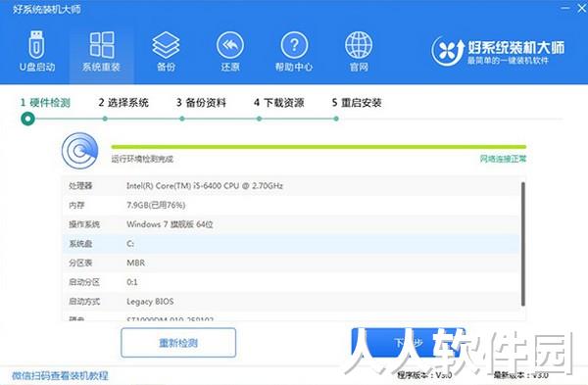Click the 最新版本 V3.0 text
The image size is (588, 385).
(521, 374)
